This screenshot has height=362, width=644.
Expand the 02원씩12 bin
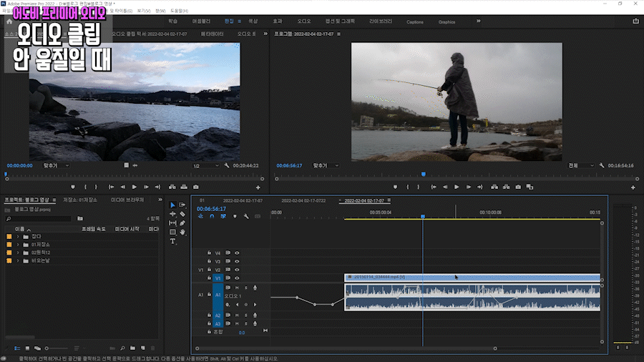coord(18,253)
